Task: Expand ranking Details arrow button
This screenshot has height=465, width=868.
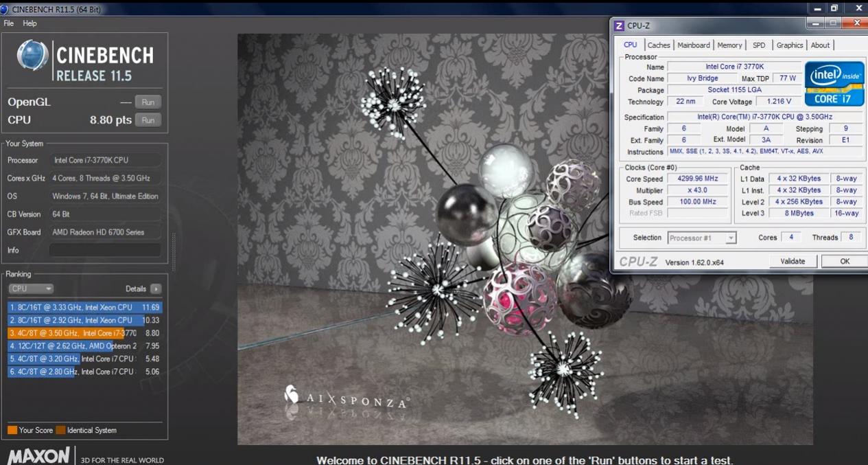Action: [156, 289]
